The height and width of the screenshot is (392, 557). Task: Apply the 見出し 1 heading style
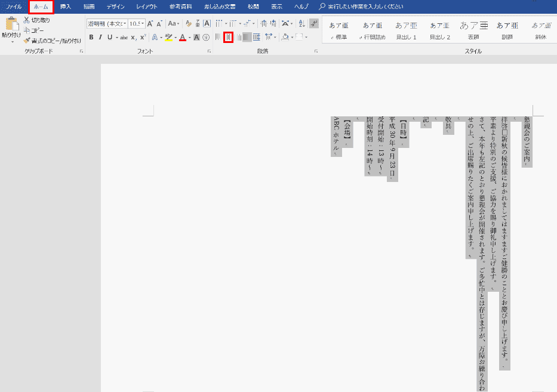pos(406,30)
